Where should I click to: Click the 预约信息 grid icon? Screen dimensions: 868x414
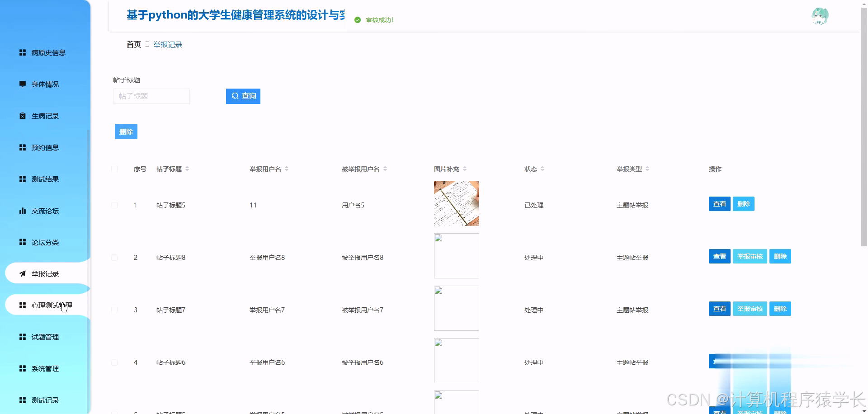[x=23, y=147]
